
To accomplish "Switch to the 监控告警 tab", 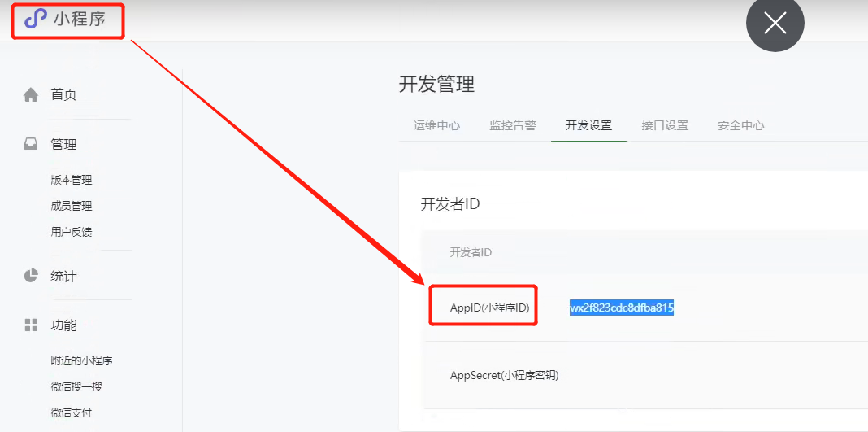I will point(513,125).
